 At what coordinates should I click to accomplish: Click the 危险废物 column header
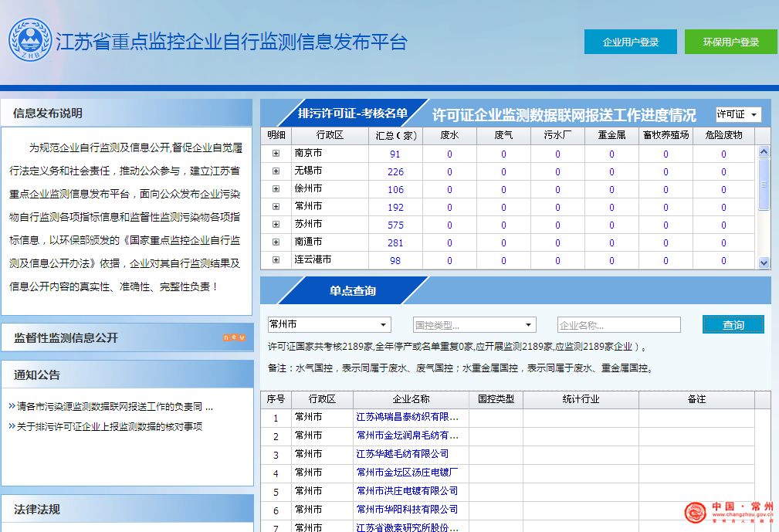click(723, 136)
